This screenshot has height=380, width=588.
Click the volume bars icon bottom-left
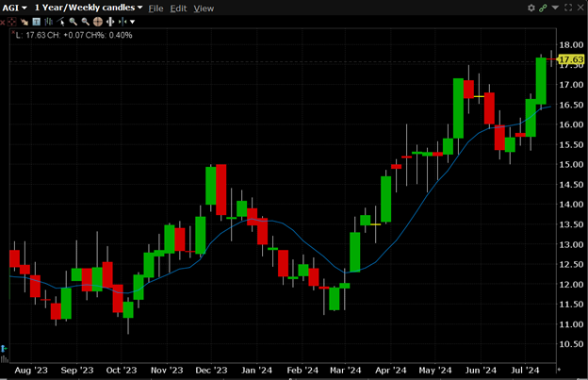4,359
